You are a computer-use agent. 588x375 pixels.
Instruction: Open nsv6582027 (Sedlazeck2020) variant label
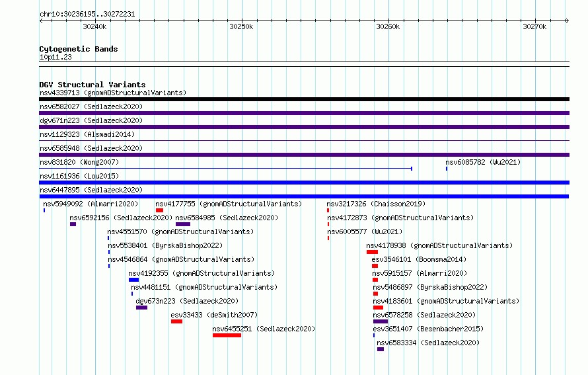(91, 106)
